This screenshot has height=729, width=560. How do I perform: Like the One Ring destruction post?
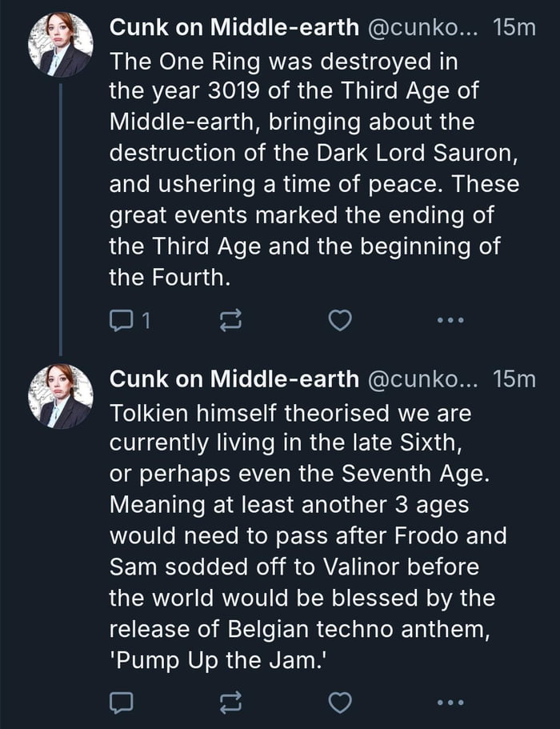(x=341, y=321)
